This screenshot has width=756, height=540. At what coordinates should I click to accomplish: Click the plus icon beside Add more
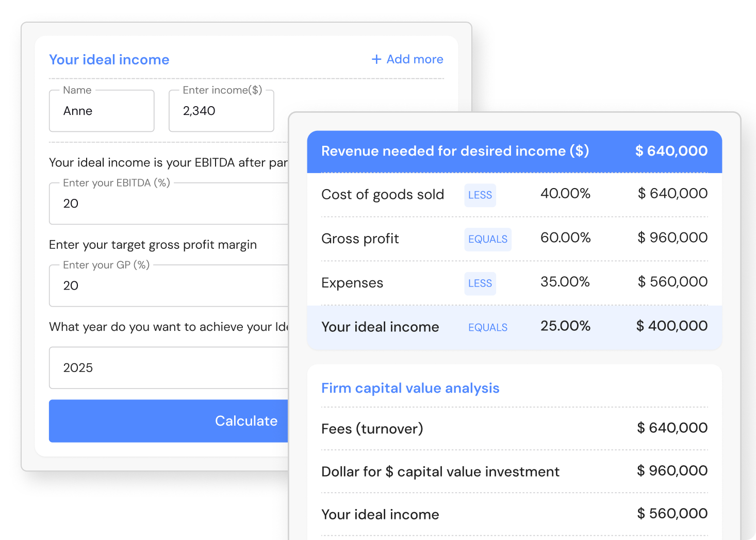point(376,60)
